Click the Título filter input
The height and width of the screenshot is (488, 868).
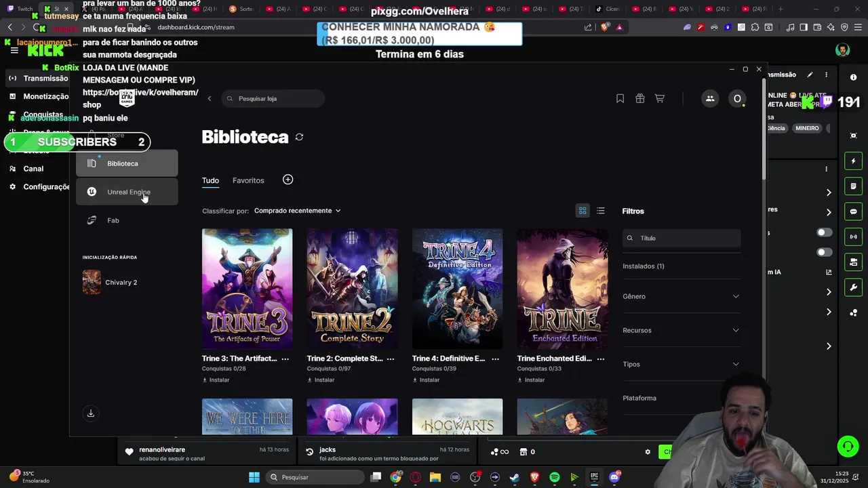pyautogui.click(x=682, y=238)
